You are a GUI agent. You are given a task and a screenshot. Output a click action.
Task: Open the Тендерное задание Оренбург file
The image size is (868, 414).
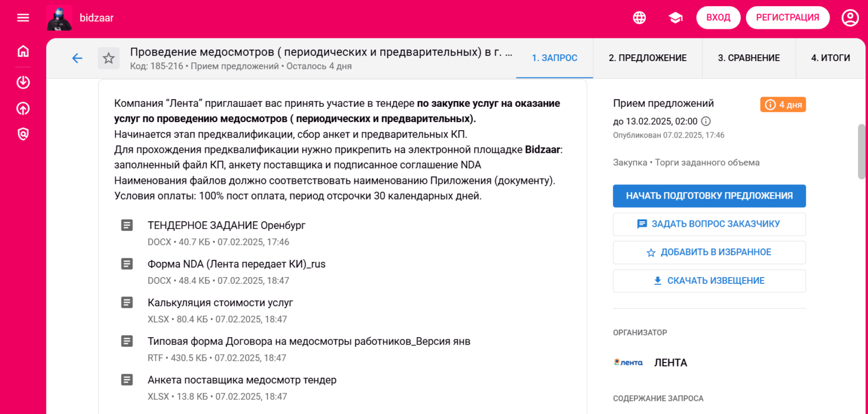point(226,225)
